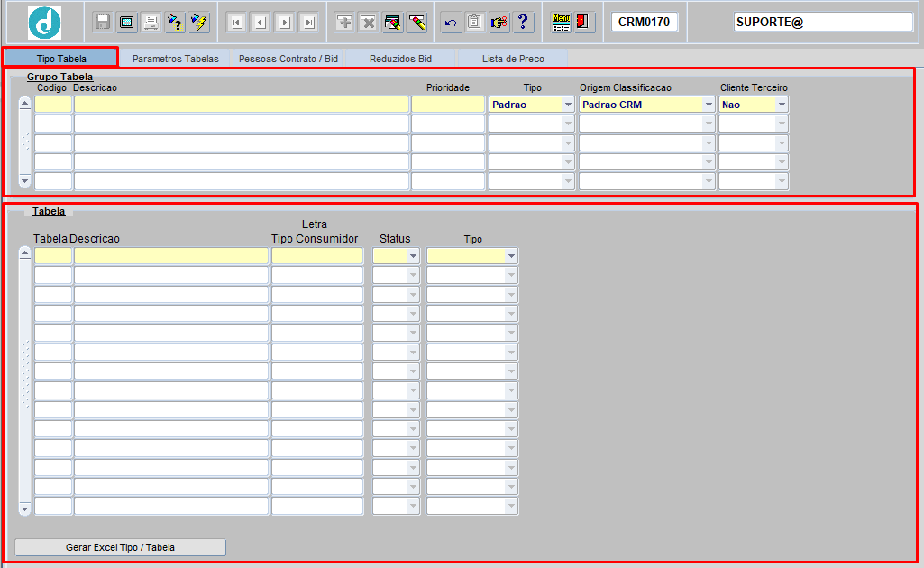
Task: Click the Menu icon in toolbar
Action: pyautogui.click(x=561, y=23)
